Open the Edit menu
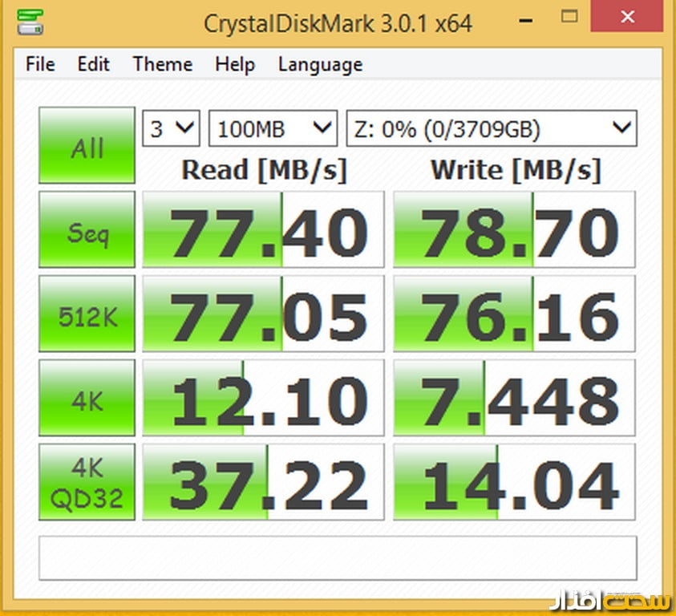Image resolution: width=676 pixels, height=616 pixels. click(x=93, y=65)
